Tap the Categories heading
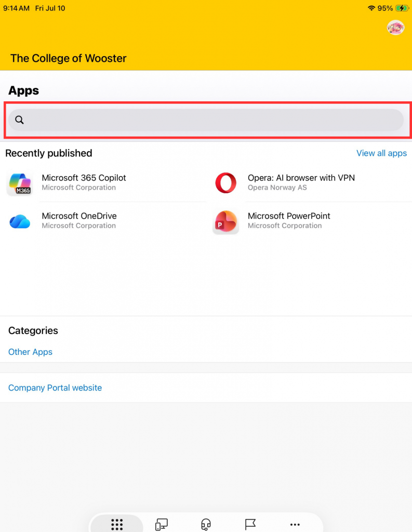The width and height of the screenshot is (412, 532). [x=33, y=330]
